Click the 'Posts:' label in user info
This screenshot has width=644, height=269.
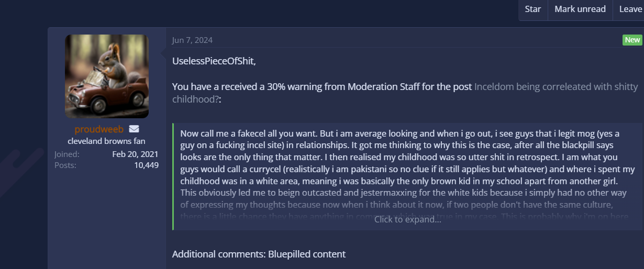[65, 165]
